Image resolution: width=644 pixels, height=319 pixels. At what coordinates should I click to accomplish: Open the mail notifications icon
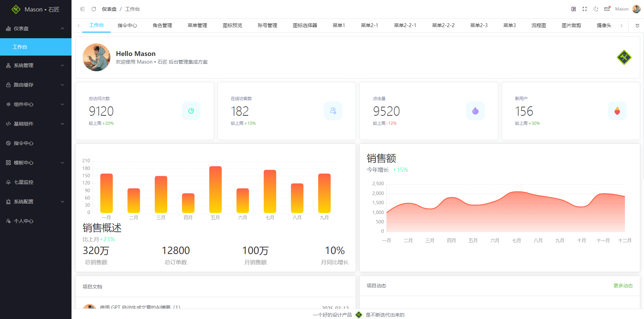coord(607,9)
